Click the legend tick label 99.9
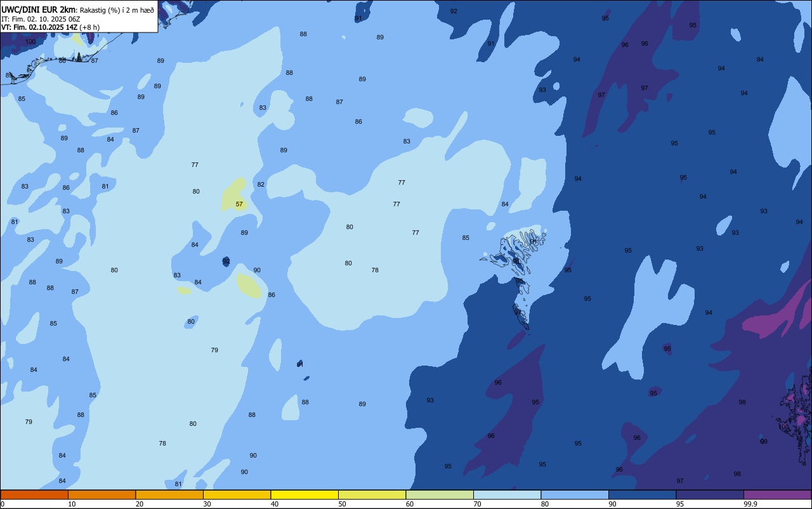The image size is (812, 509). click(x=749, y=504)
